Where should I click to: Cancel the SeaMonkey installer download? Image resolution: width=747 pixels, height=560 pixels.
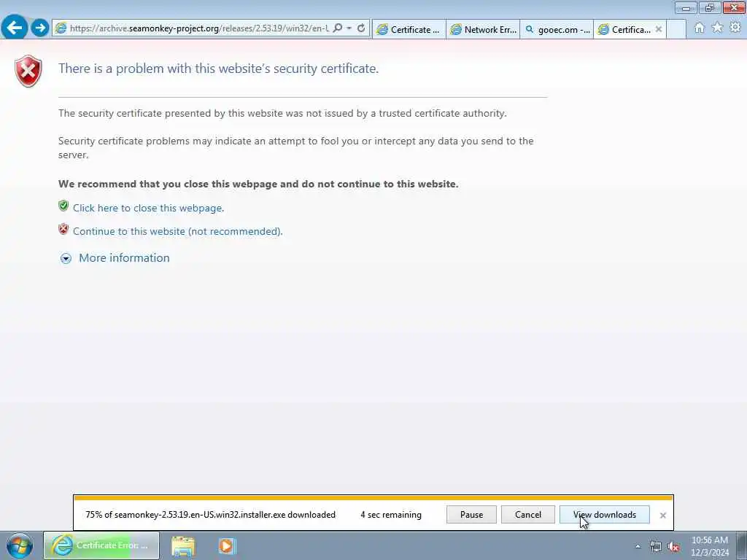coord(528,515)
